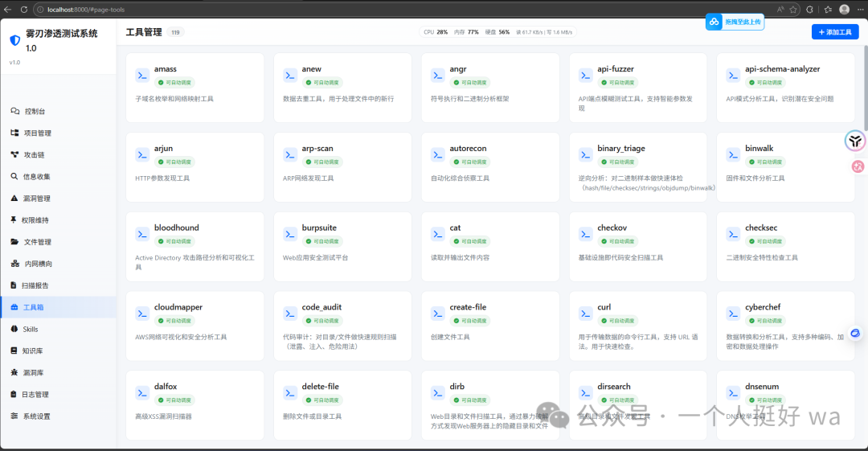
Task: Reload the page with refresh icon
Action: click(24, 10)
